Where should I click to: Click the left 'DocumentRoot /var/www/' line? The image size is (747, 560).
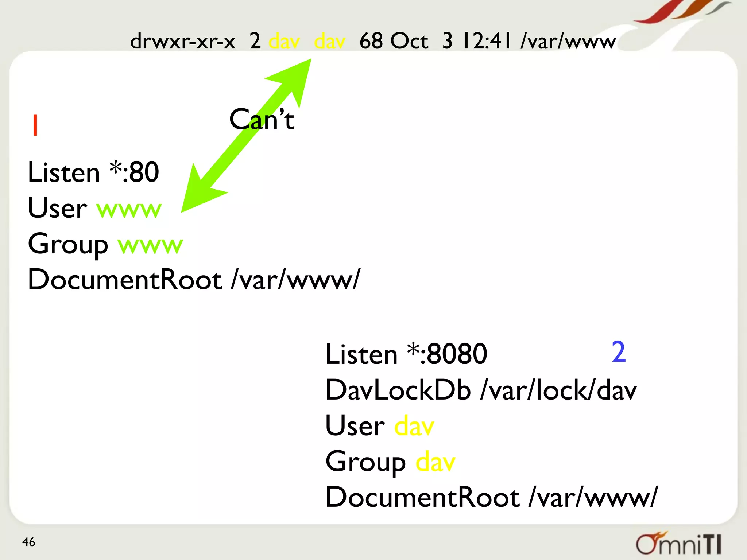(194, 279)
